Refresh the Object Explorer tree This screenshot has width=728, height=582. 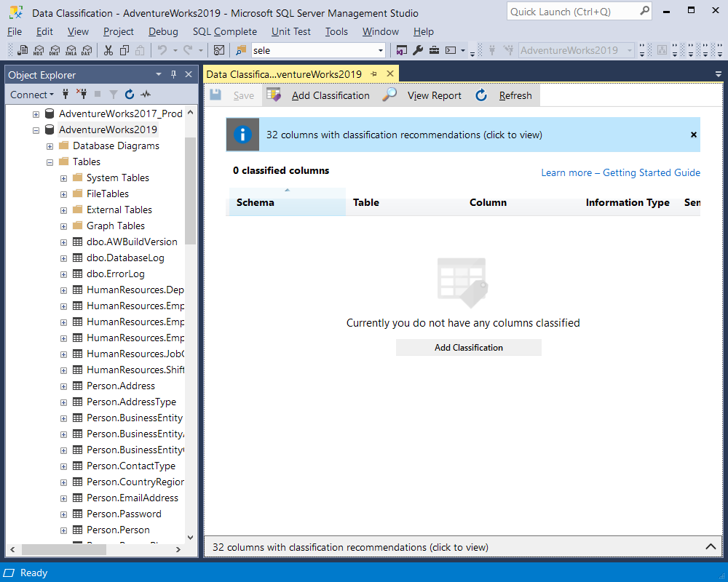tap(130, 95)
